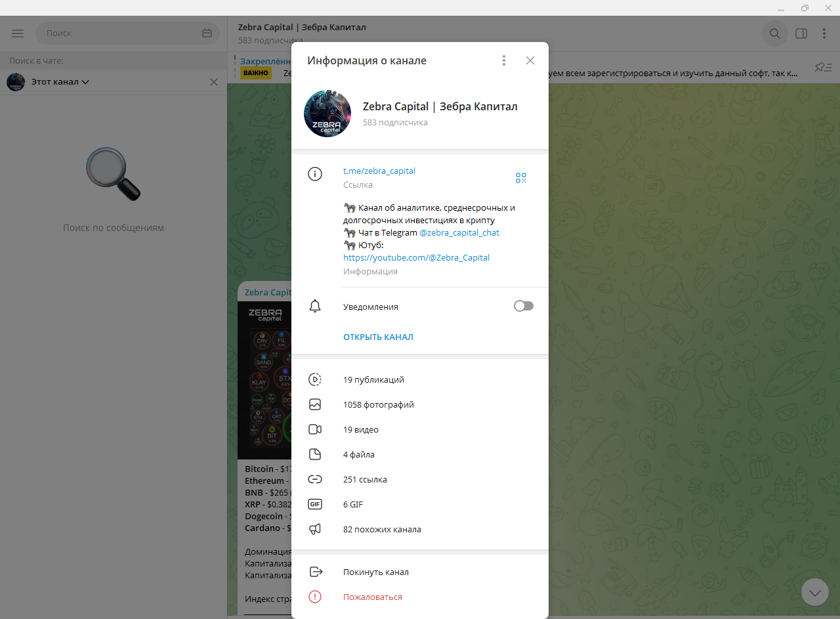Image resolution: width=840 pixels, height=619 pixels.
Task: Open the hamburger main menu
Action: click(x=18, y=33)
